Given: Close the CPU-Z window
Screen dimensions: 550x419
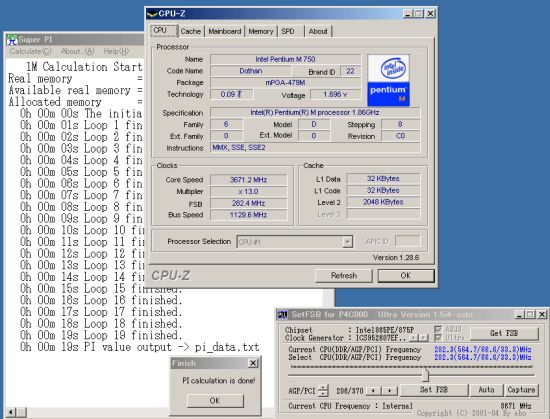Looking at the screenshot, I should click(x=430, y=14).
